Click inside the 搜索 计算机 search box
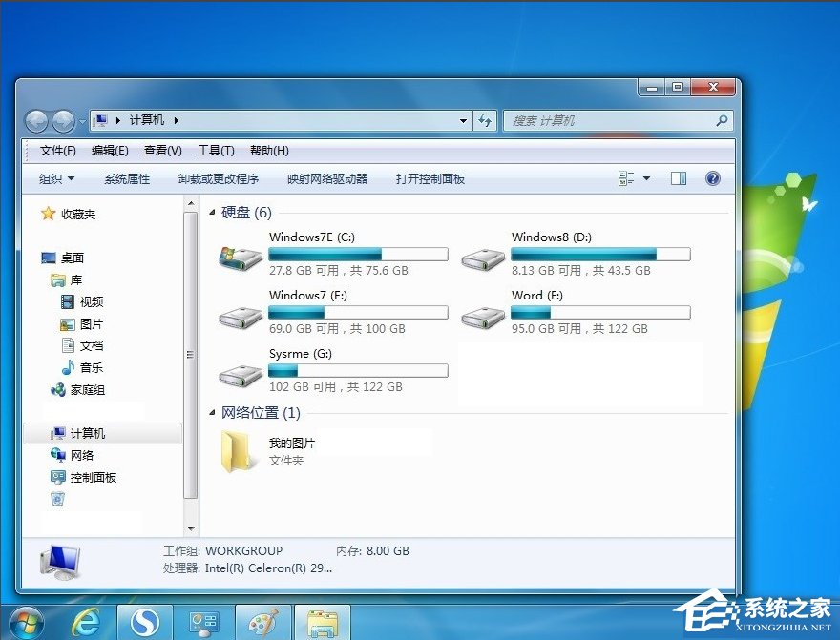 point(611,120)
